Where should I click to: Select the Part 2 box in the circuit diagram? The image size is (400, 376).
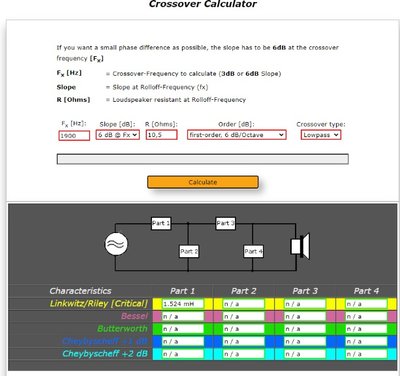189,251
